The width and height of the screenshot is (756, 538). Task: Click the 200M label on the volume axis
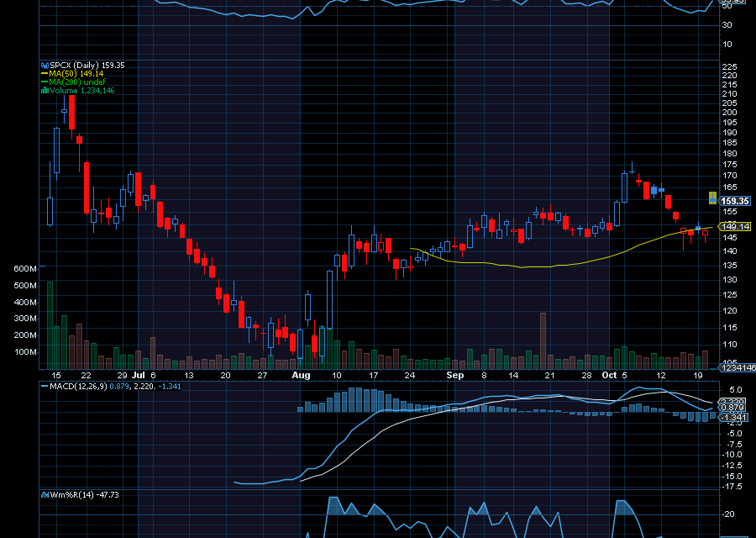[25, 335]
